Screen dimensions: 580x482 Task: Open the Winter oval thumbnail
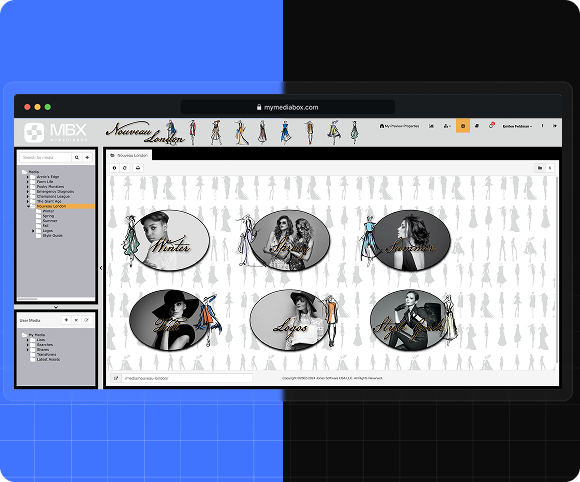point(171,240)
